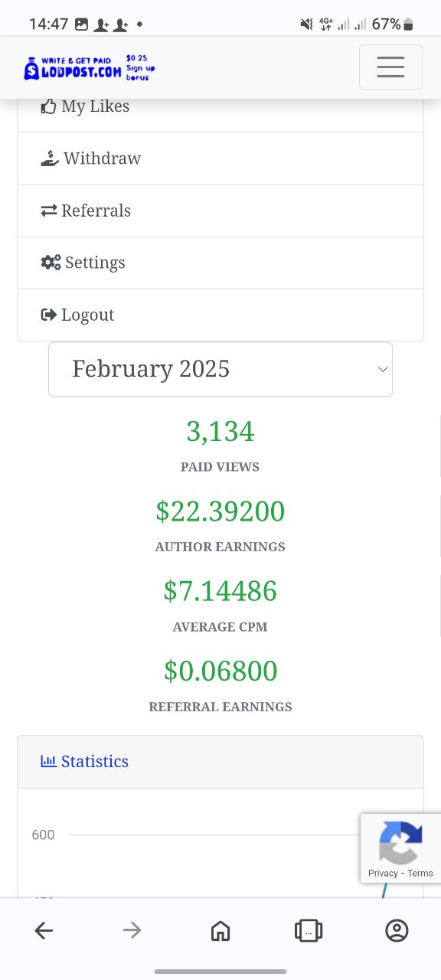The width and height of the screenshot is (441, 980).
Task: Open the Referrals menu item
Action: point(220,211)
